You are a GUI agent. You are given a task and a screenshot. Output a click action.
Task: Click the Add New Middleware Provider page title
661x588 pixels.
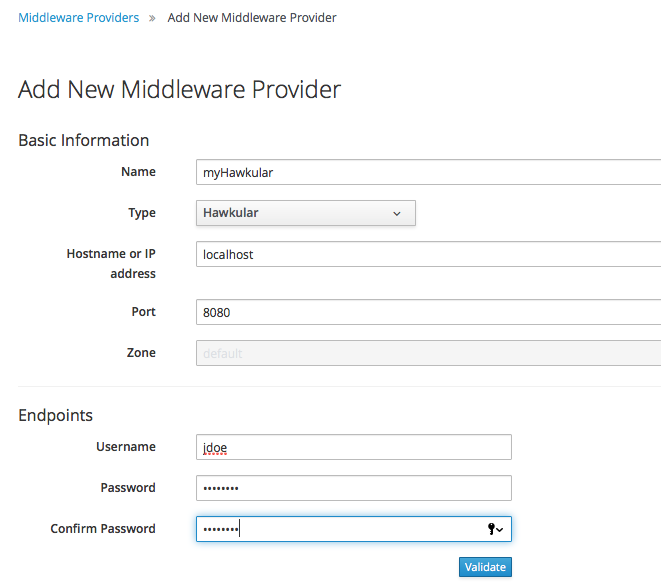pyautogui.click(x=179, y=89)
